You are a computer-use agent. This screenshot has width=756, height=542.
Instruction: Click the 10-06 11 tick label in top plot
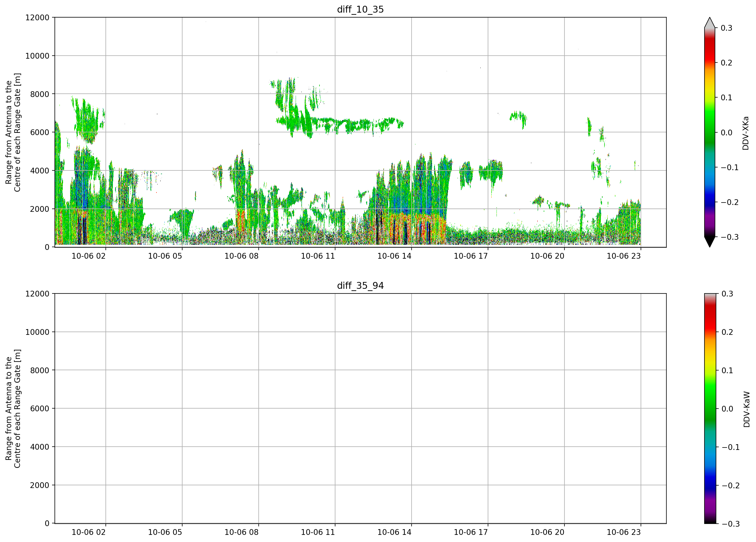point(318,256)
